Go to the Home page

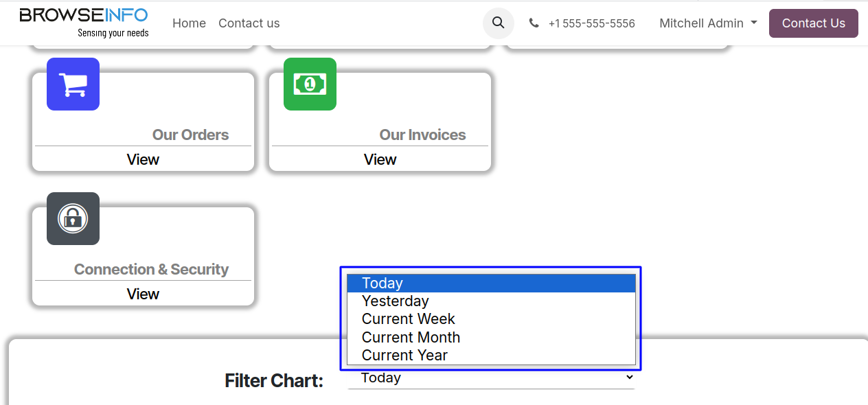pos(189,23)
